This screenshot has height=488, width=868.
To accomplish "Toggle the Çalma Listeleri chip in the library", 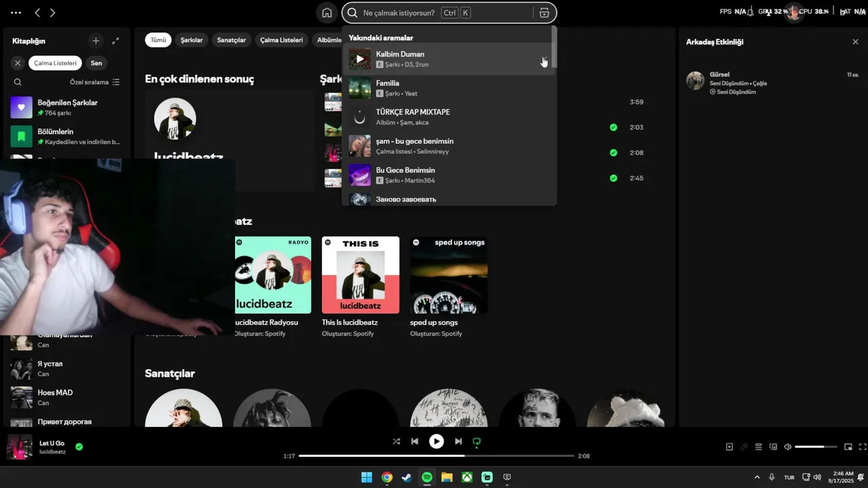I will pos(56,63).
